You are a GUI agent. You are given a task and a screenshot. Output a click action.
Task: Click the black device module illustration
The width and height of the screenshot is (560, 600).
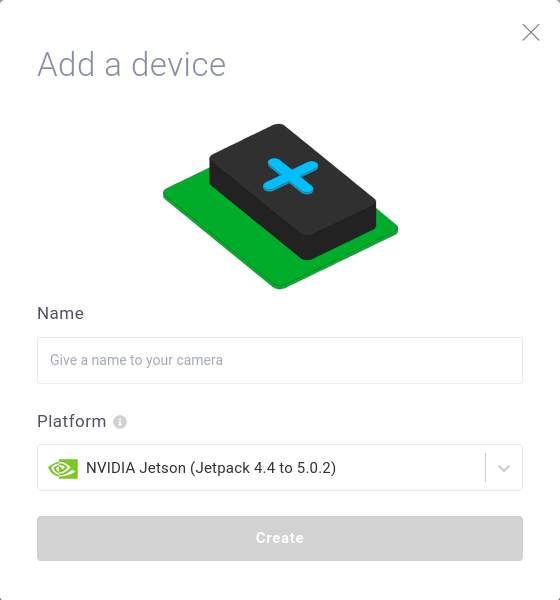(293, 192)
